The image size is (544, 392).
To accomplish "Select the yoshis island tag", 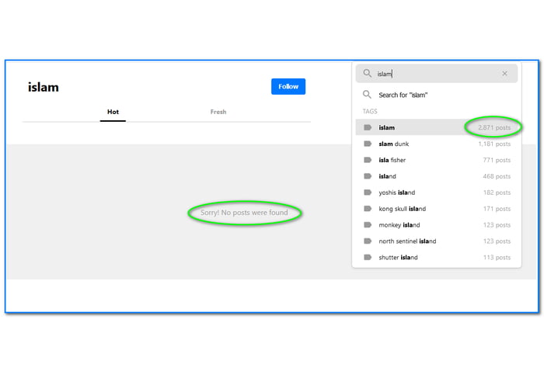I will coord(396,193).
